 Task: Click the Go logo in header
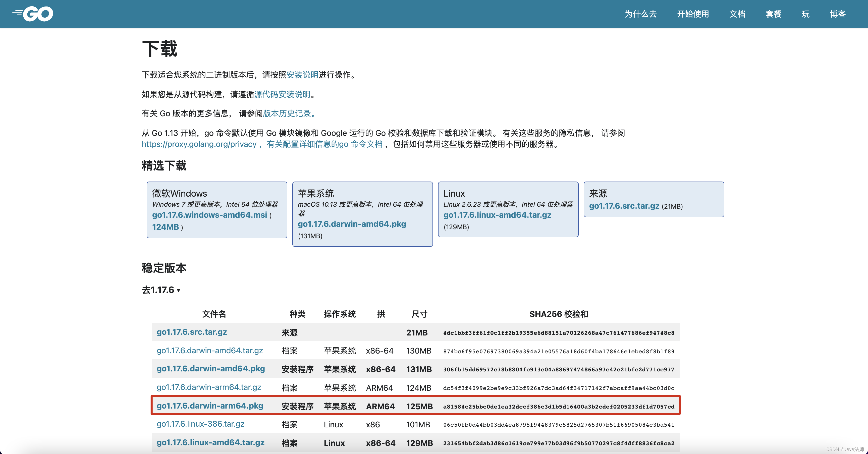pos(33,14)
